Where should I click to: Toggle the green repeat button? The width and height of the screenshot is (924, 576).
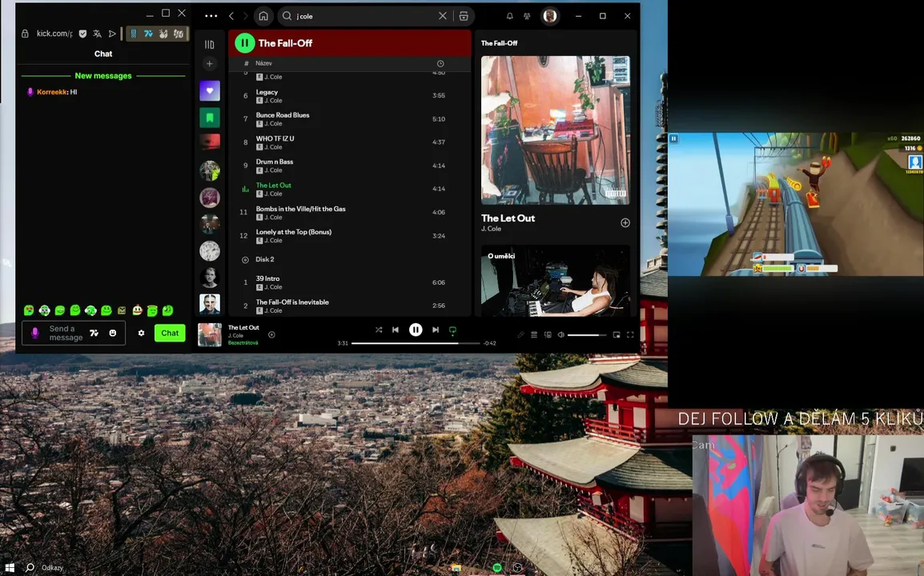452,330
